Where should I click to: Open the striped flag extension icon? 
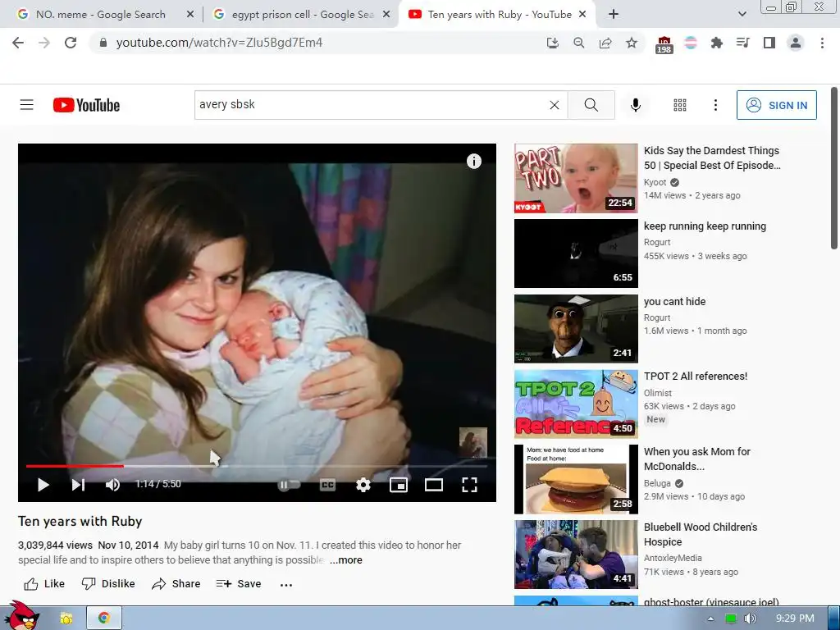coord(691,43)
